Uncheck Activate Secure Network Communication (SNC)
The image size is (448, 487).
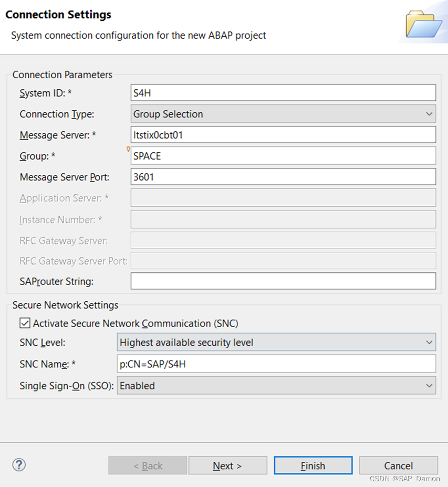[x=25, y=323]
